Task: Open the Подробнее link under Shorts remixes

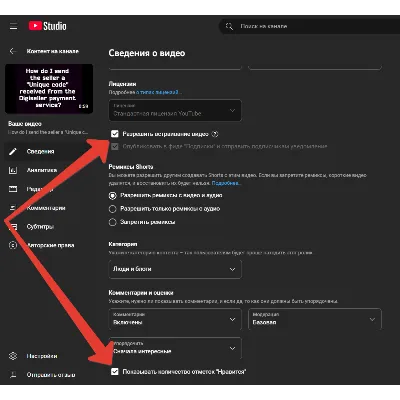Action: (226, 183)
